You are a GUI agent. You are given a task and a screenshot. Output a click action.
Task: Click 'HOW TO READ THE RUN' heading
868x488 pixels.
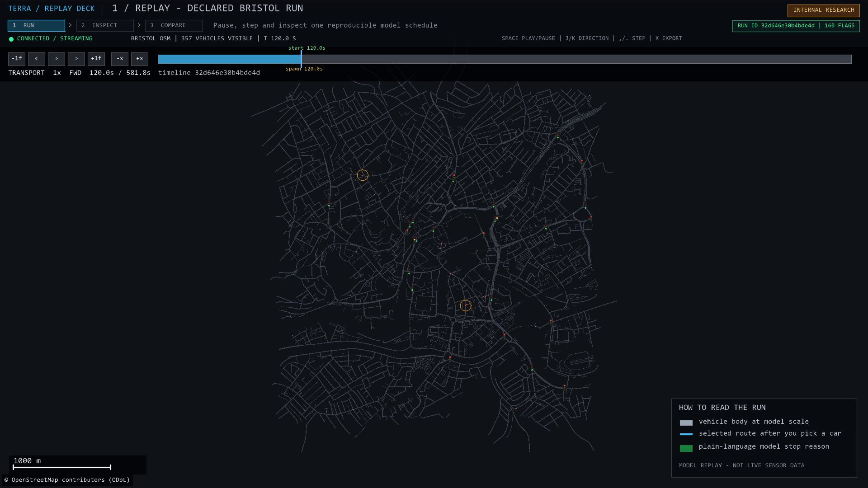coord(722,408)
